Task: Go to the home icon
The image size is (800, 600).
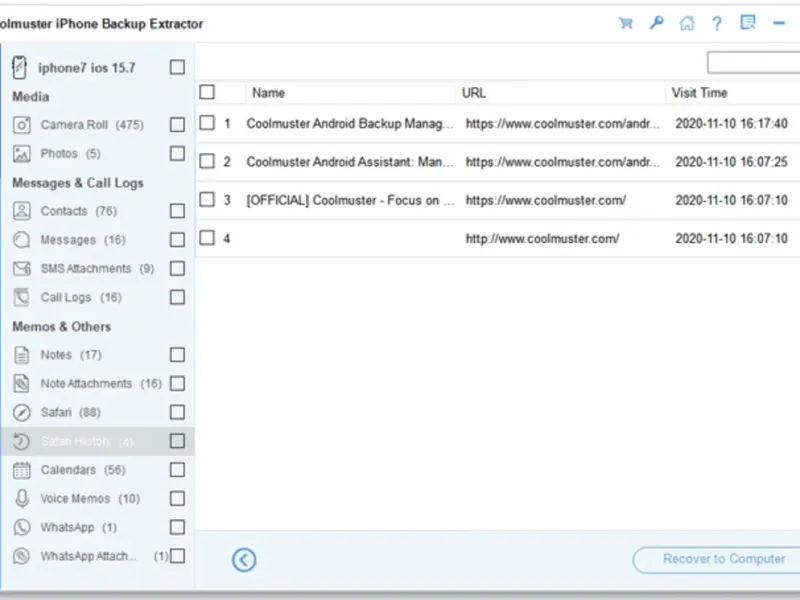Action: [686, 23]
